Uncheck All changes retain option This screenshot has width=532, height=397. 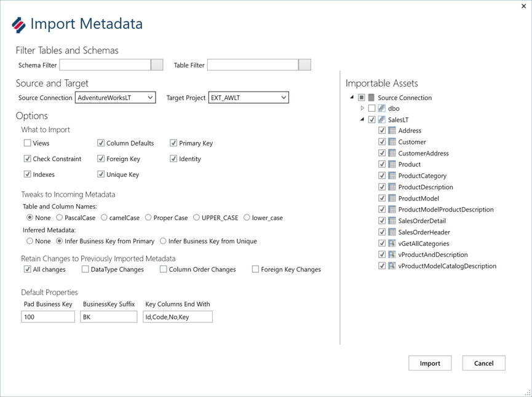28,269
